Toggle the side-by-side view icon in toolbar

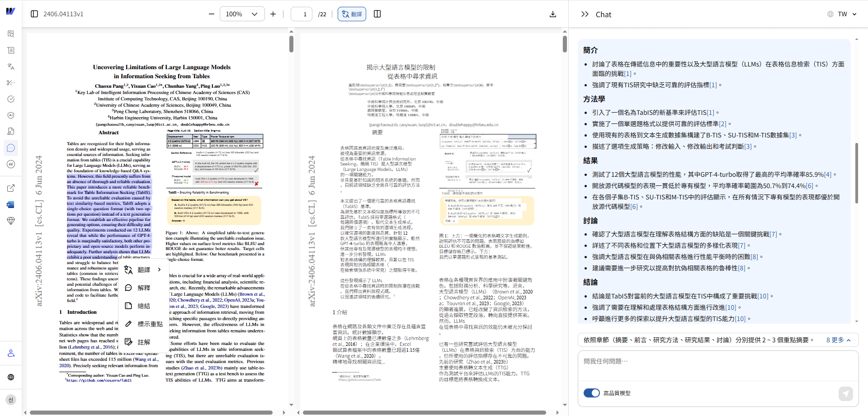click(x=377, y=14)
